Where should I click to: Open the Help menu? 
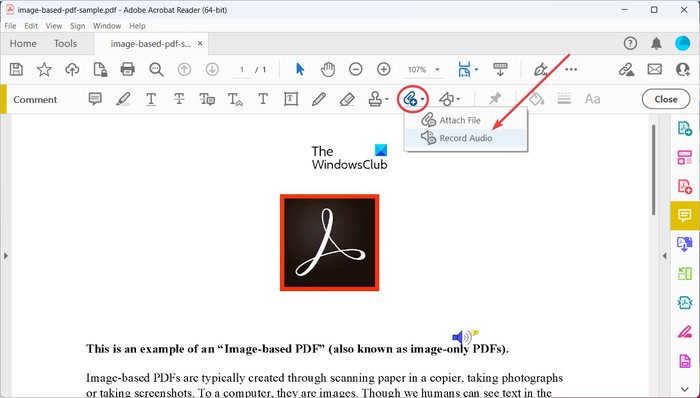point(137,26)
